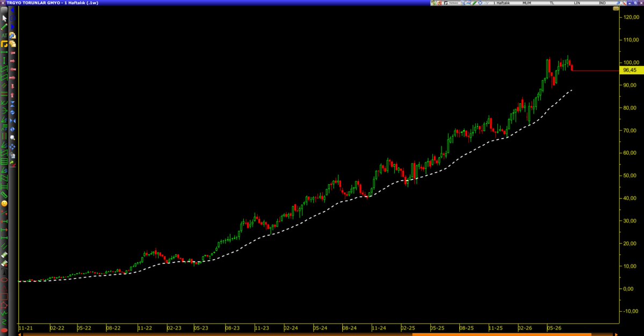Select the Fibonacci fan tool marked F
The height and width of the screenshot is (336, 644).
[x=4, y=119]
